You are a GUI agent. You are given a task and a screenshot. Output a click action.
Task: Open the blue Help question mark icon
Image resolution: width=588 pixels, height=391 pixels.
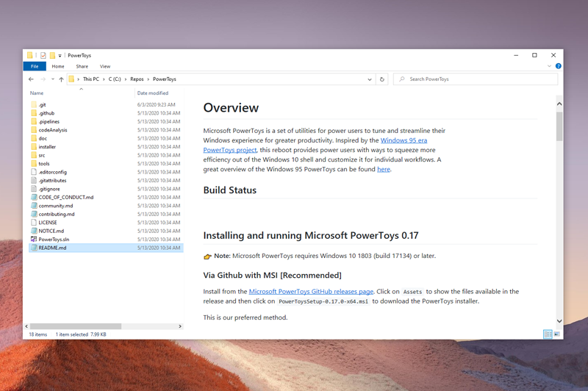(x=558, y=66)
